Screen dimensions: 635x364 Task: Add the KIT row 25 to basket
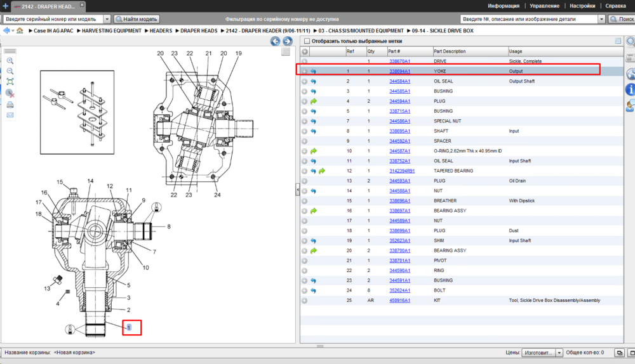pyautogui.click(x=305, y=301)
